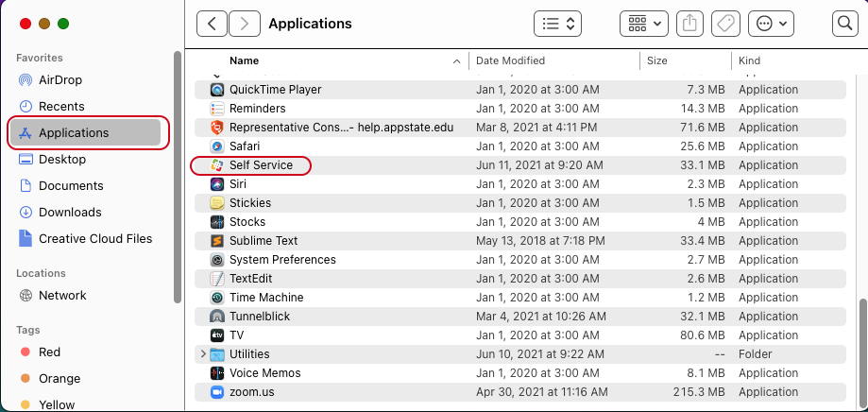Open the list view switcher dropdown
868x412 pixels.
point(557,24)
